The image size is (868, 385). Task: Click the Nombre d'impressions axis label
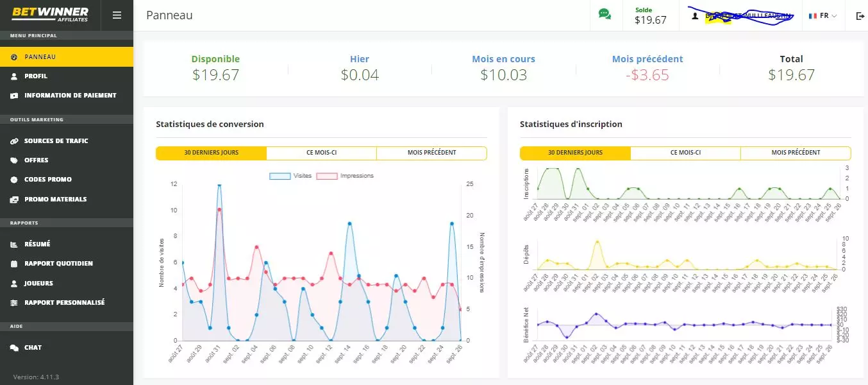pyautogui.click(x=481, y=262)
